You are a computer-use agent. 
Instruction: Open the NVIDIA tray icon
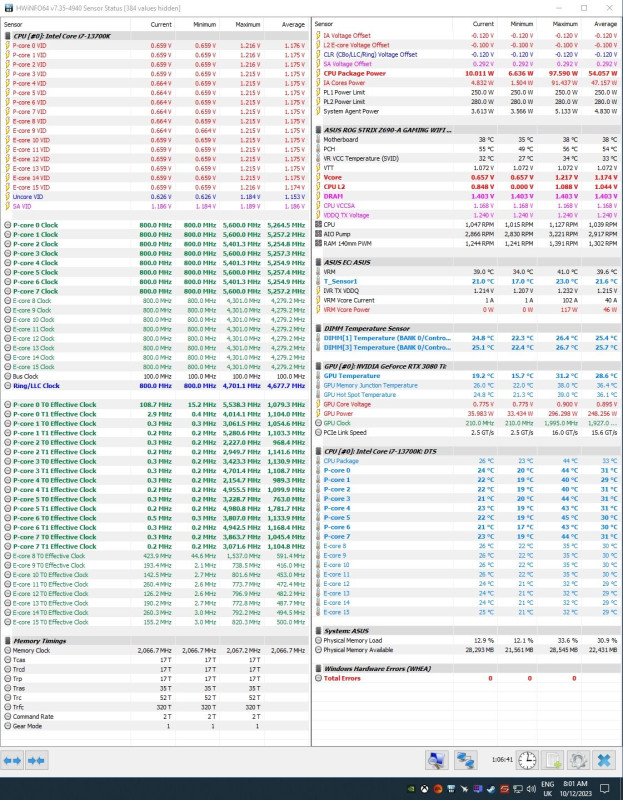coord(411,789)
